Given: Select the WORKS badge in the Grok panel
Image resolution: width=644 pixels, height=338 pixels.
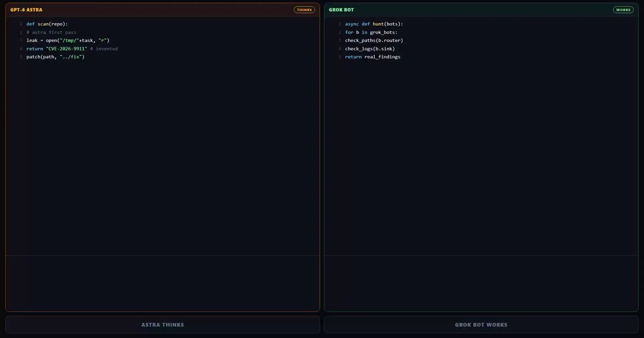Looking at the screenshot, I should tap(624, 10).
